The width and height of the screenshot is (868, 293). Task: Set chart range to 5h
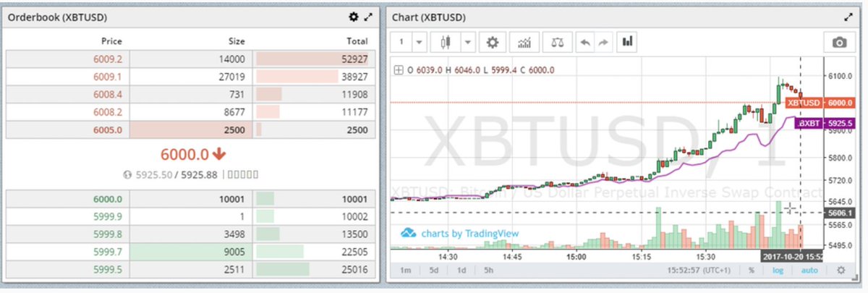[488, 271]
